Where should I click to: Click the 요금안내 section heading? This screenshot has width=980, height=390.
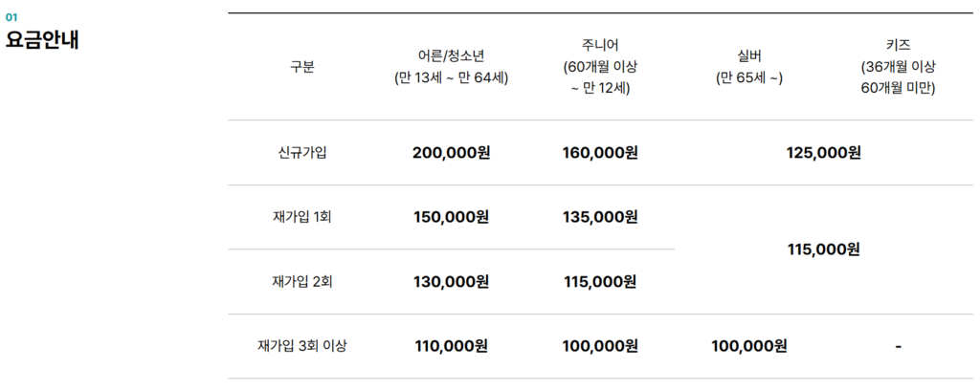pyautogui.click(x=42, y=40)
